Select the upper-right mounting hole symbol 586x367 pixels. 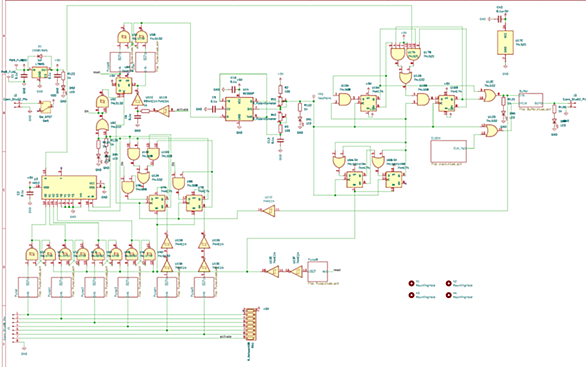point(448,284)
